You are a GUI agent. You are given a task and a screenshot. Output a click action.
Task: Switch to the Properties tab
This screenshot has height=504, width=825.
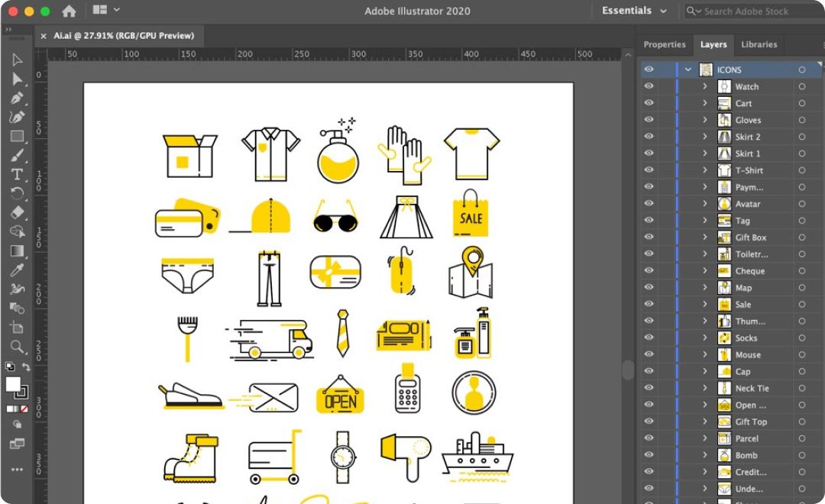click(664, 44)
